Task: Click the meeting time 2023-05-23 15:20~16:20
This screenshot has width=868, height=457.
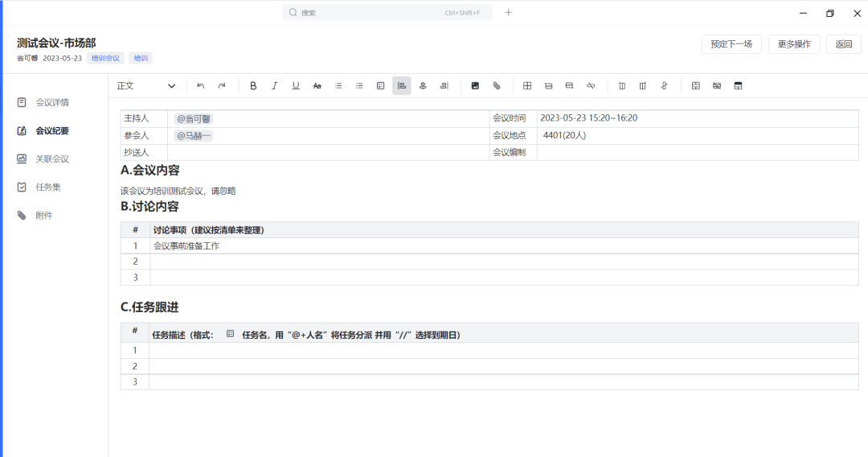Action: tap(588, 118)
